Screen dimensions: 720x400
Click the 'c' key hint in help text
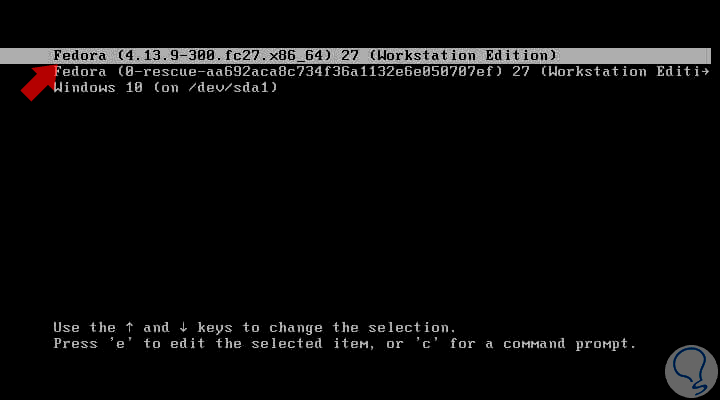coord(427,344)
